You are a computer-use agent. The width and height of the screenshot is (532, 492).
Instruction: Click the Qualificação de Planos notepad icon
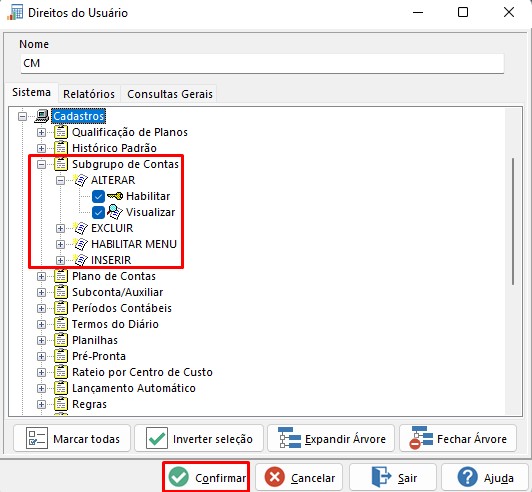click(x=61, y=132)
